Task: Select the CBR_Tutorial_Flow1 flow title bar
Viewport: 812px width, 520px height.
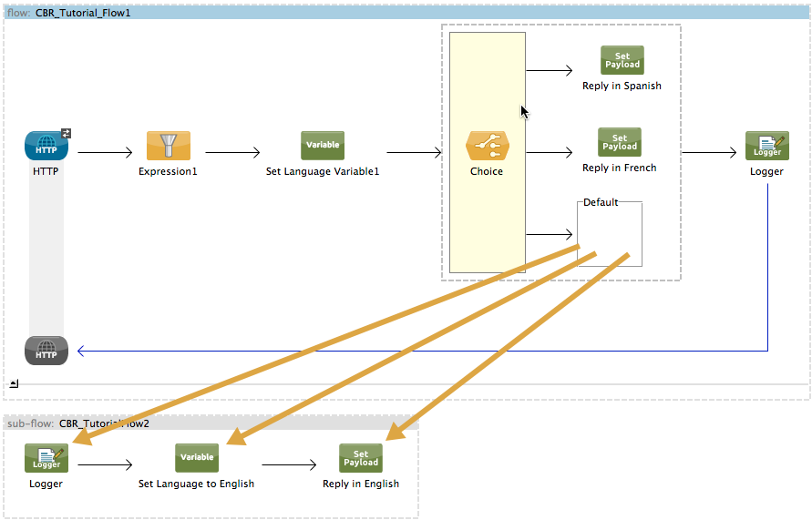Action: [x=406, y=13]
